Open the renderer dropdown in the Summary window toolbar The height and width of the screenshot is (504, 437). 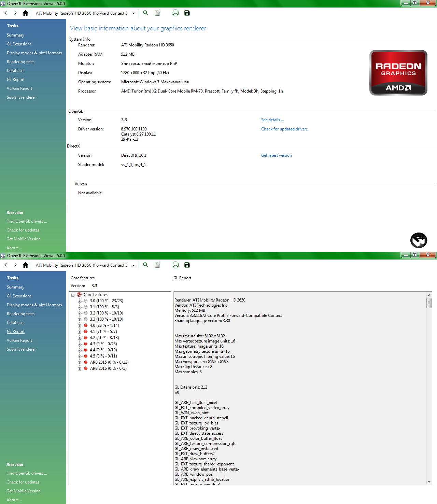[x=133, y=13]
